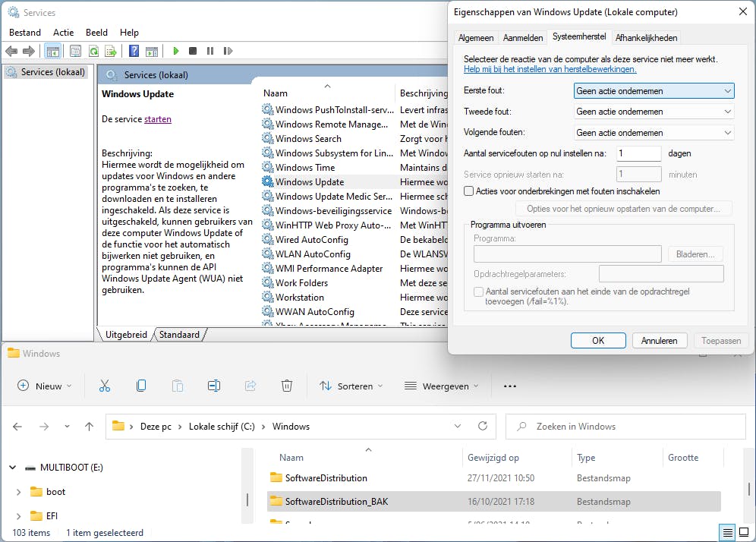Click the Zoeken in Windows search box
Screen dimensions: 756x542
coord(625,427)
